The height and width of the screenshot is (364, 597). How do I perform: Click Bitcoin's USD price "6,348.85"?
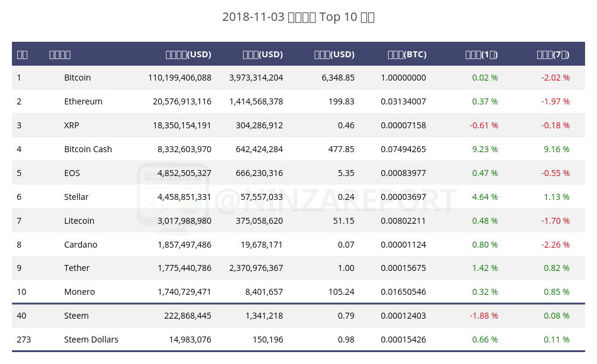point(338,78)
